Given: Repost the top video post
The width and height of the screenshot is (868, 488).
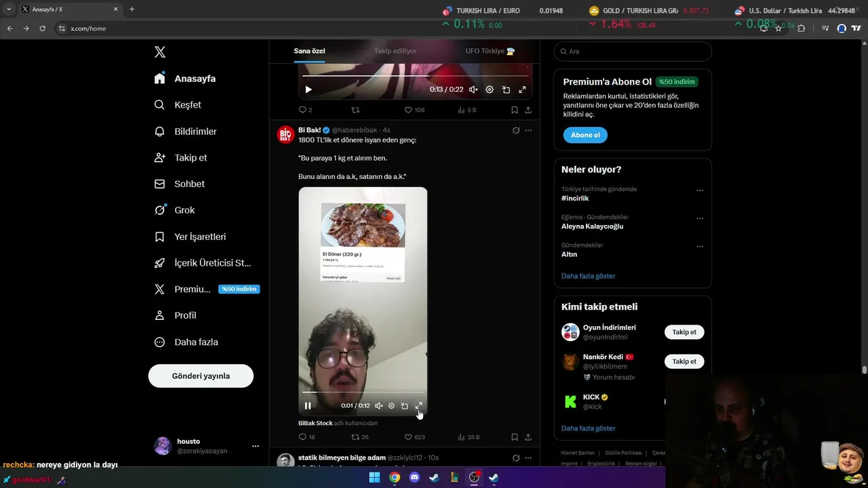Looking at the screenshot, I should pos(355,110).
